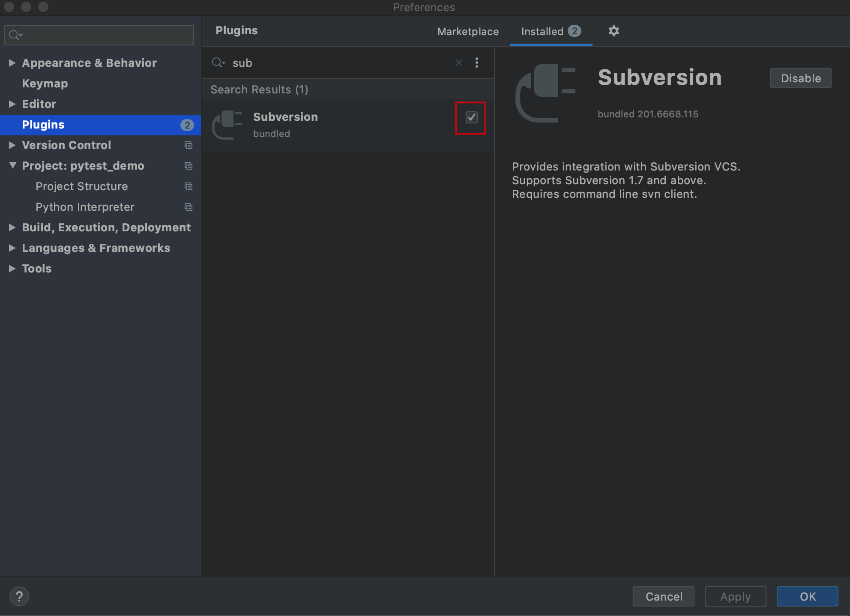Click the Apply button
850x616 pixels.
point(735,596)
